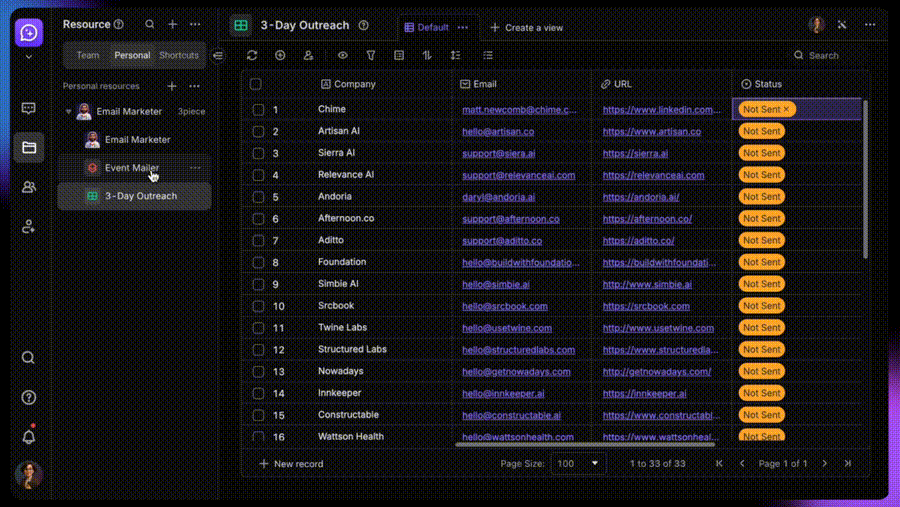Viewport: 900px width, 507px height.
Task: Open the Default view options menu
Action: point(463,28)
